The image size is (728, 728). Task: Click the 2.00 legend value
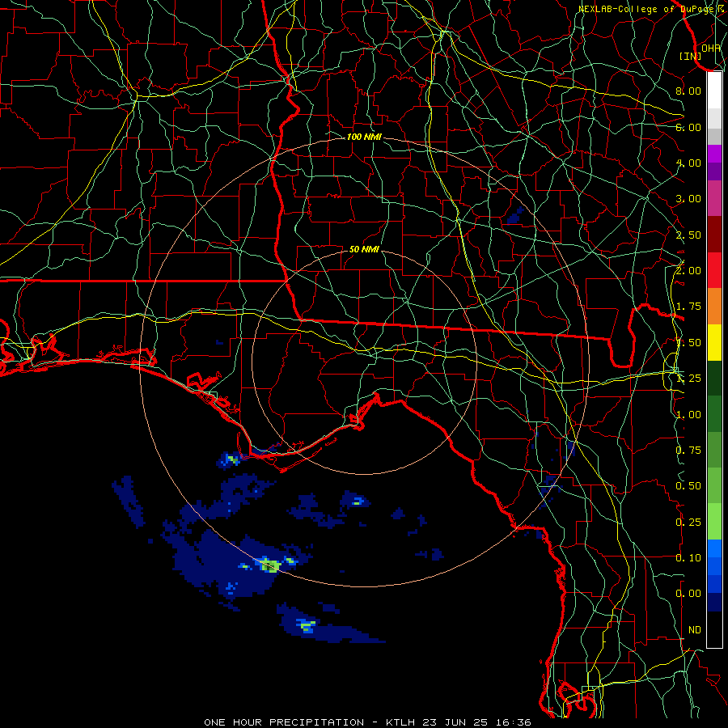coord(688,271)
